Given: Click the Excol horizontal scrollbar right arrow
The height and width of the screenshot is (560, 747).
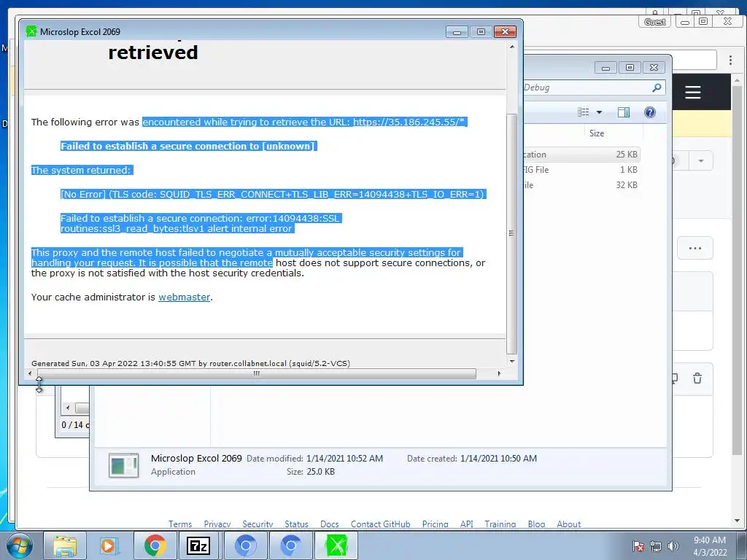Looking at the screenshot, I should pos(499,373).
